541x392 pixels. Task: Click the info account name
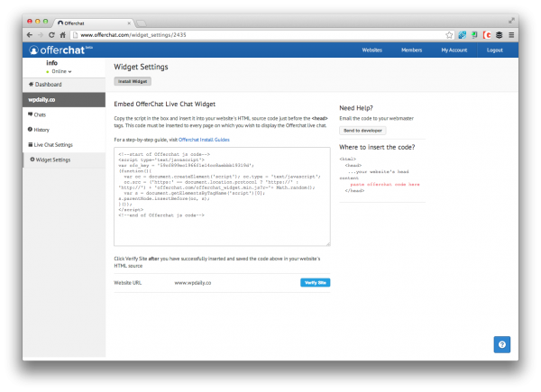click(51, 63)
